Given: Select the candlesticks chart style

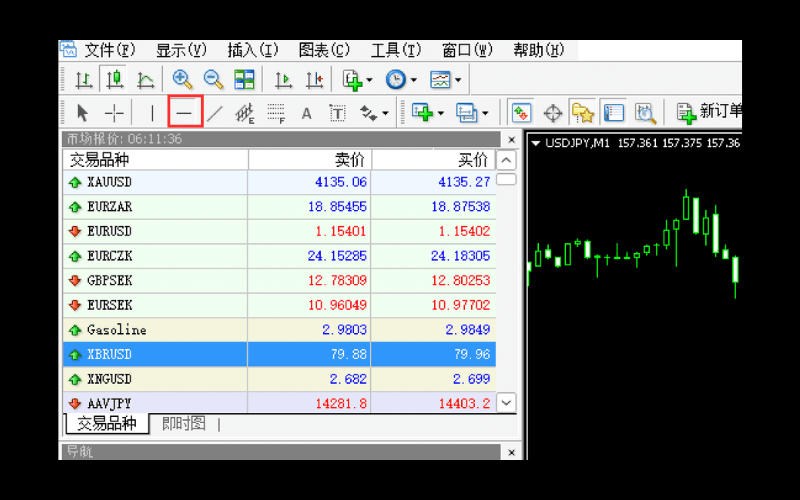Looking at the screenshot, I should [x=115, y=80].
